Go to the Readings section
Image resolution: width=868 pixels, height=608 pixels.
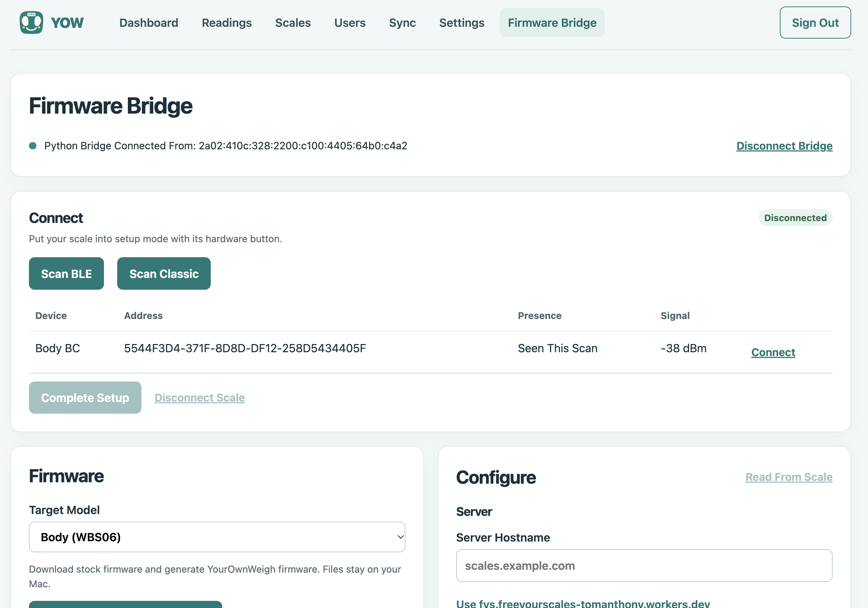coord(226,23)
